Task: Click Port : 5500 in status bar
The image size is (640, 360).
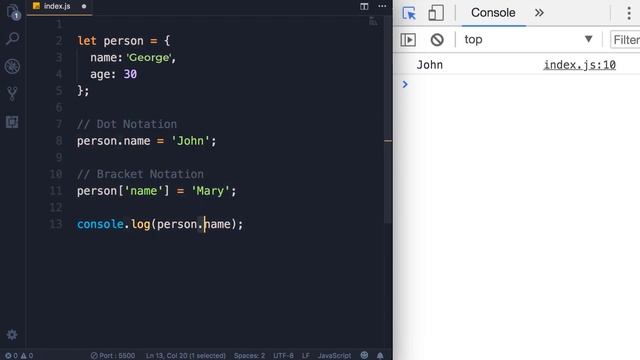Action: (113, 356)
